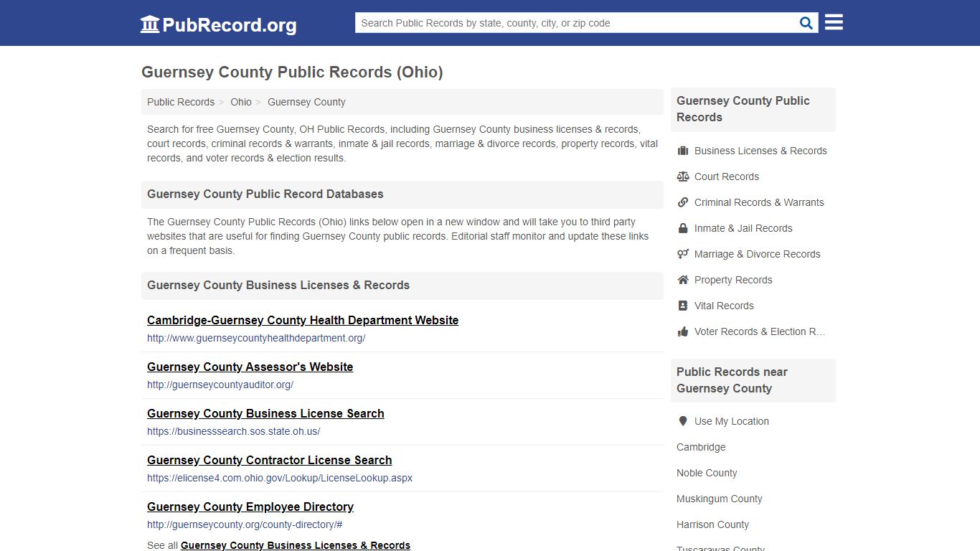Image resolution: width=980 pixels, height=551 pixels.
Task: Visit the guernseycountyauditor.org URL
Action: pyautogui.click(x=220, y=385)
